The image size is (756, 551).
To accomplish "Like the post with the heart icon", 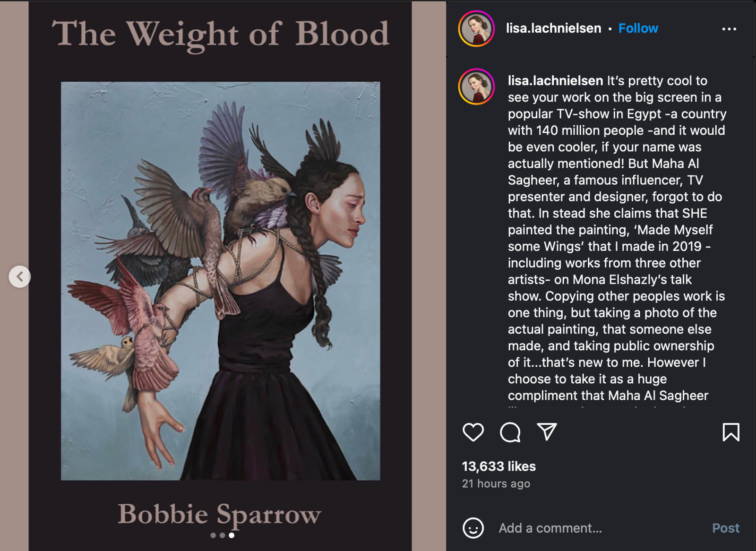I will (473, 432).
